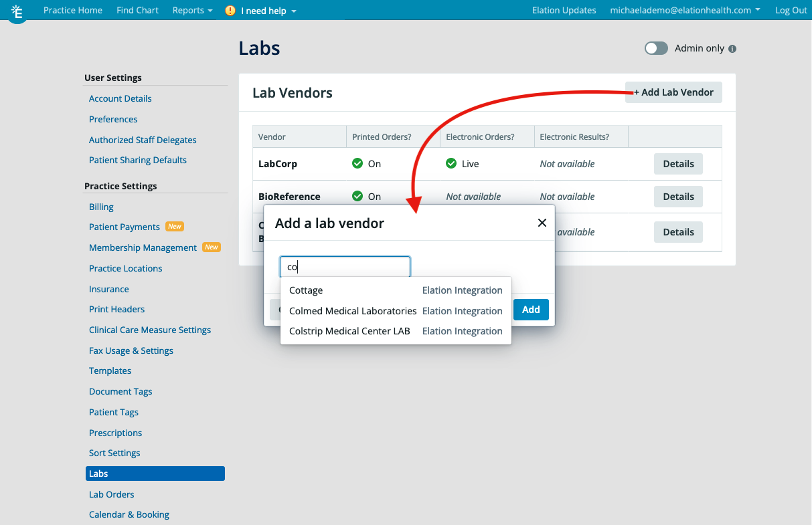This screenshot has width=812, height=525.
Task: Switch to Find Chart
Action: point(137,10)
